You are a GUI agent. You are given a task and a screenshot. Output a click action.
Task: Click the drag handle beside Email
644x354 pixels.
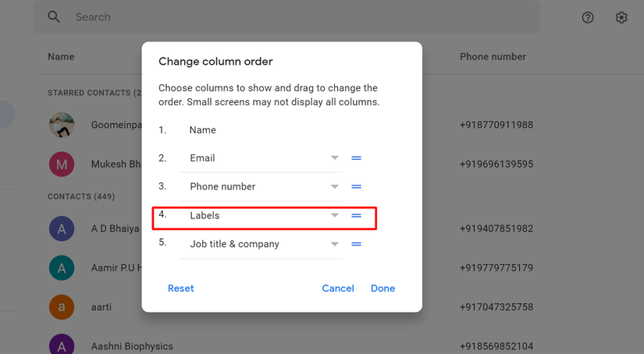pyautogui.click(x=356, y=158)
